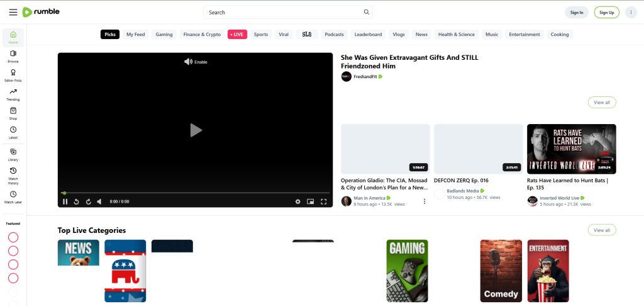Screen dimensions: 644x306
Task: Toggle picture-in-picture mode on the player
Action: click(310, 201)
